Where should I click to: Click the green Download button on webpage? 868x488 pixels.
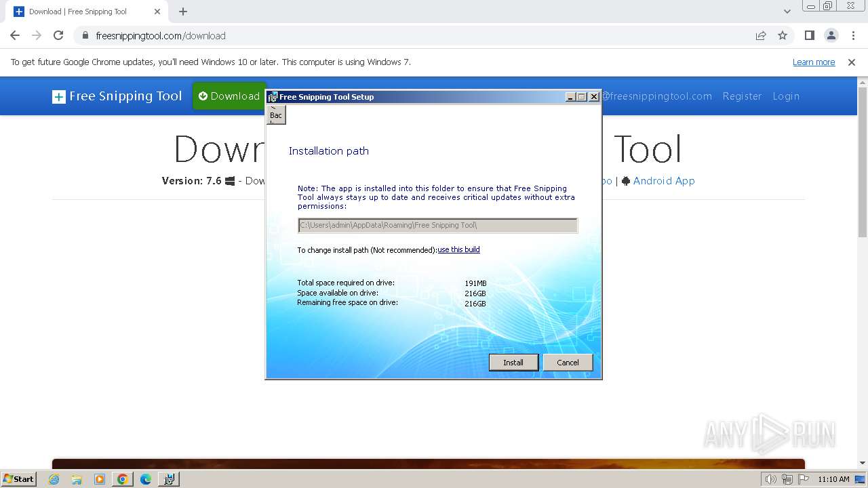229,96
